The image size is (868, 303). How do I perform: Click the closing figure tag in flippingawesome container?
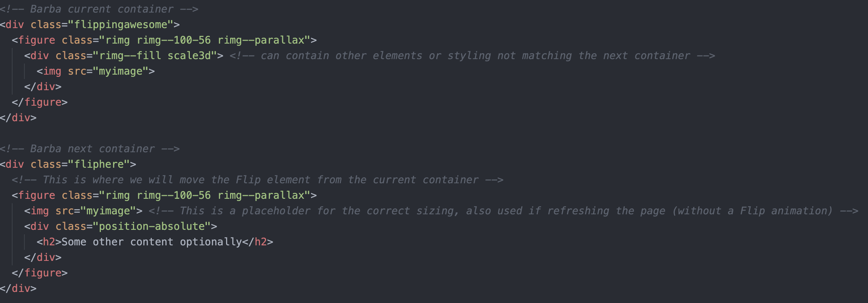pyautogui.click(x=40, y=102)
